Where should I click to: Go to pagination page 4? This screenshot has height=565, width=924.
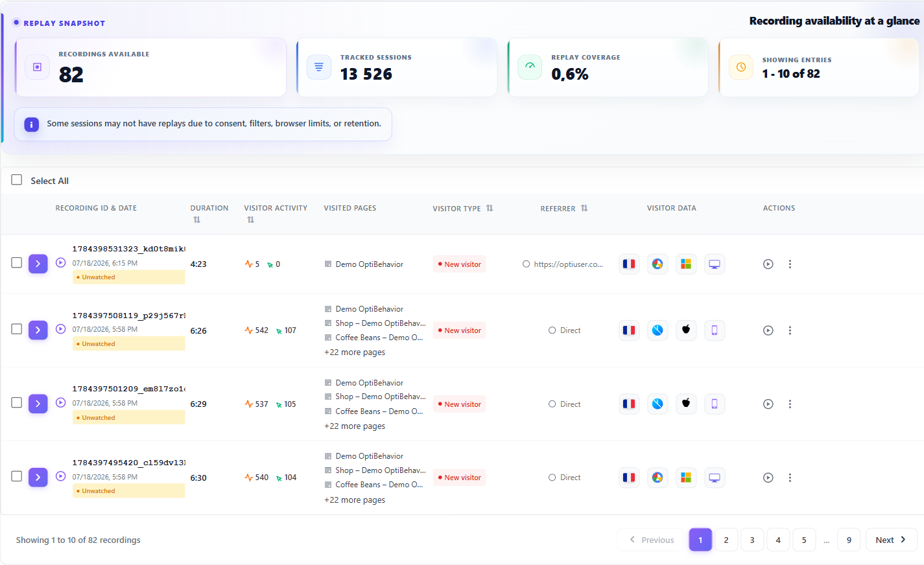[778, 540]
